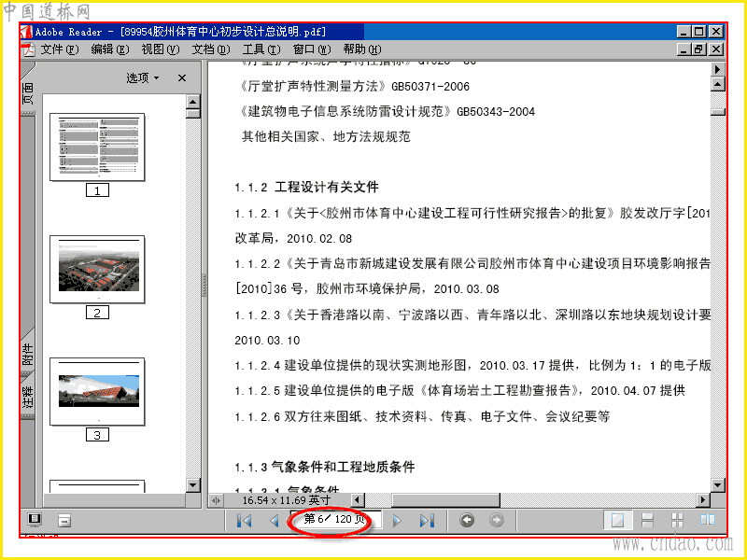
Task: Go to the first page
Action: [244, 520]
